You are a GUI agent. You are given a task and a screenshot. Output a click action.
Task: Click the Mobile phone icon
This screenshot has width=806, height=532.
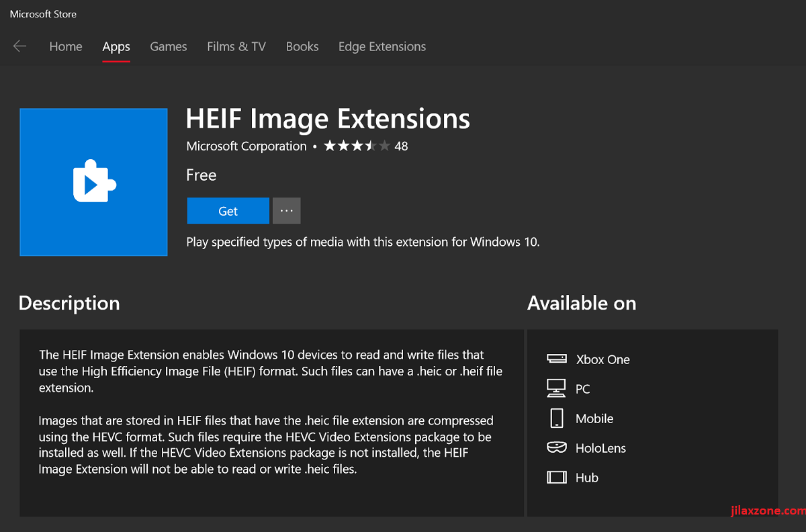556,418
